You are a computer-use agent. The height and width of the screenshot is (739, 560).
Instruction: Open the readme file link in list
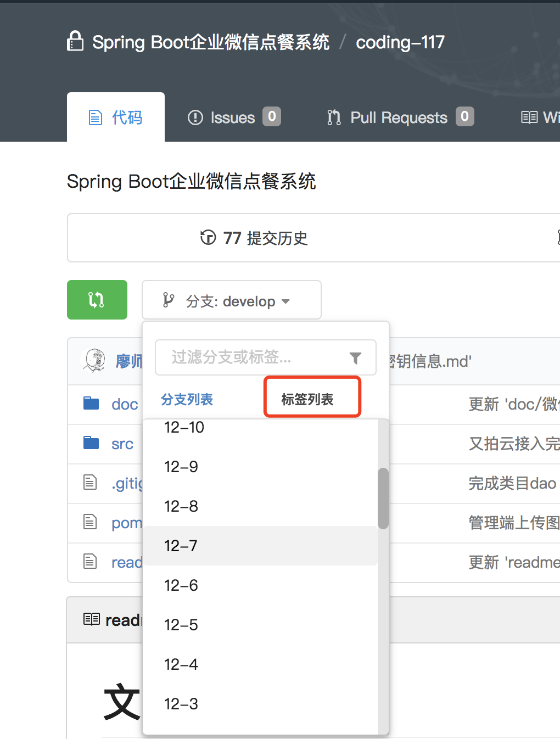point(127,562)
